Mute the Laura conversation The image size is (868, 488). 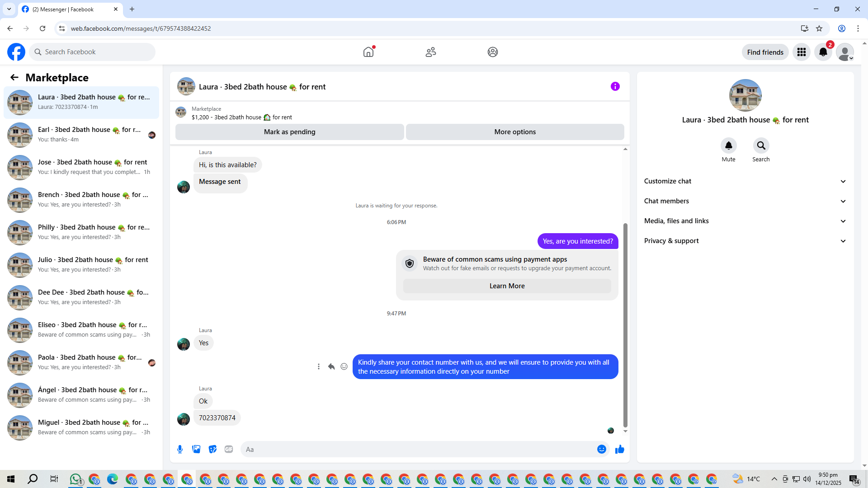point(728,145)
